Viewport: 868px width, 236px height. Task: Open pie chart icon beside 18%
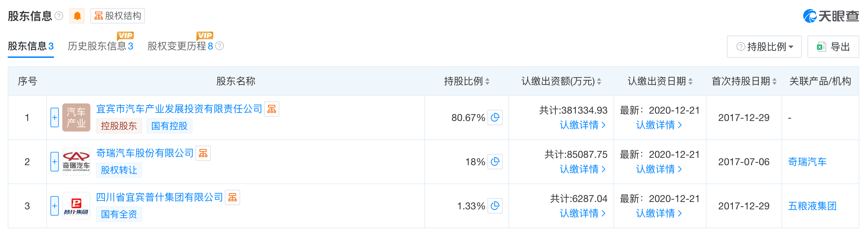point(495,162)
